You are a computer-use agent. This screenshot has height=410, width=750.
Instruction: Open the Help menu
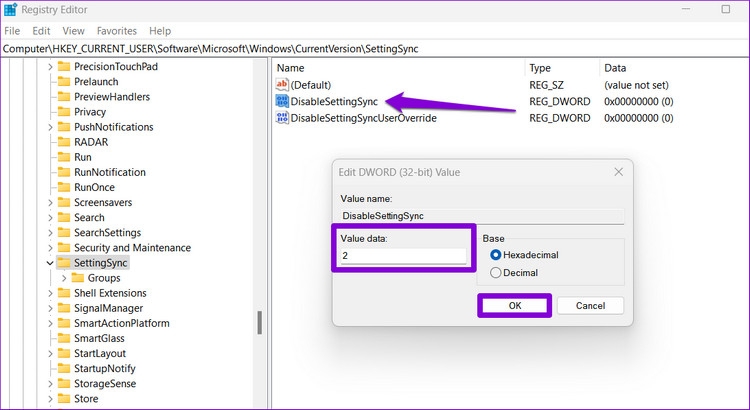[160, 31]
